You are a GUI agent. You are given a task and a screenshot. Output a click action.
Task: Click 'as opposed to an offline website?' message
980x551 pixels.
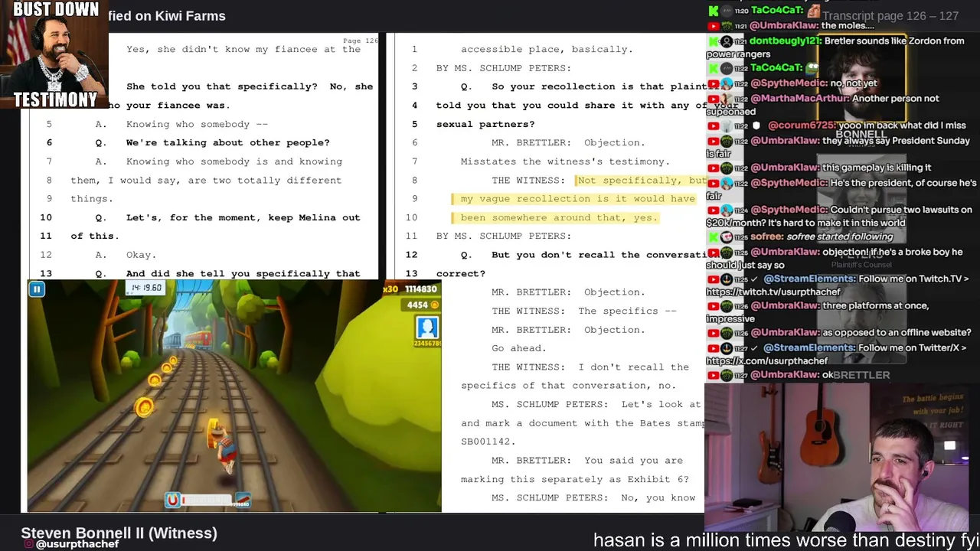896,332
